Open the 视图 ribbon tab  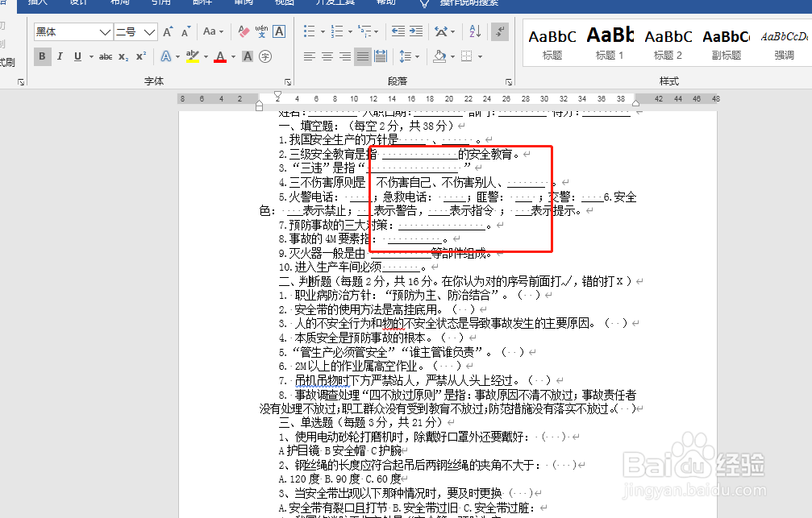(285, 2)
